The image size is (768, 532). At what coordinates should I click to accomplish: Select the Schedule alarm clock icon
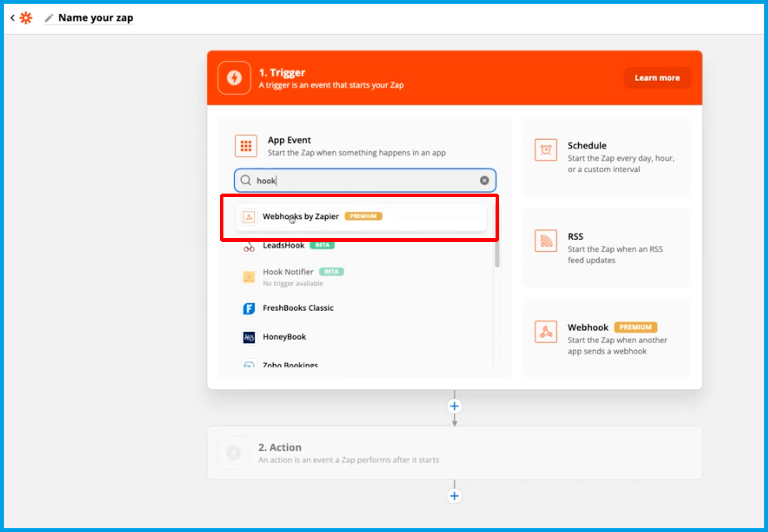546,150
